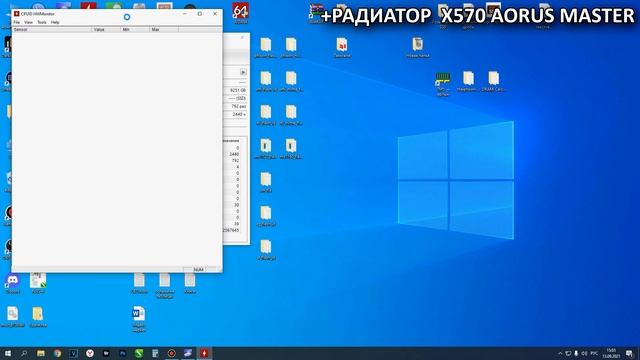
Task: Open the Help menu in HWMonitor
Action: [x=55, y=22]
